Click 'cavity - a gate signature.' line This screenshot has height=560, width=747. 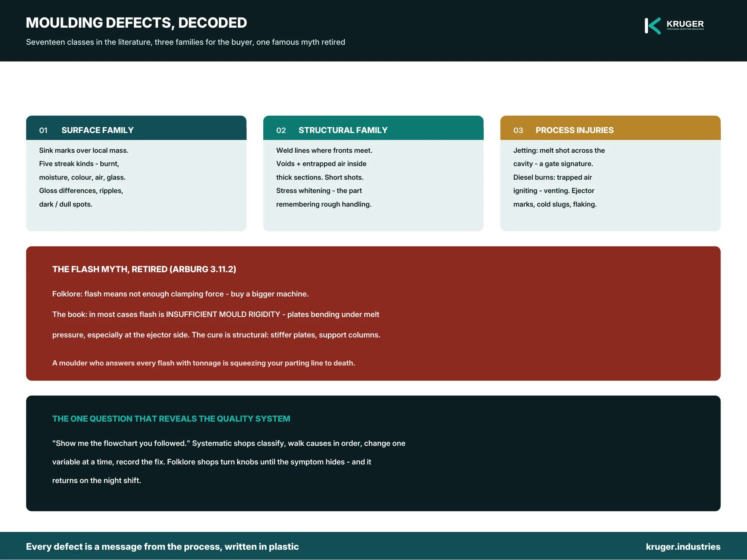(553, 164)
